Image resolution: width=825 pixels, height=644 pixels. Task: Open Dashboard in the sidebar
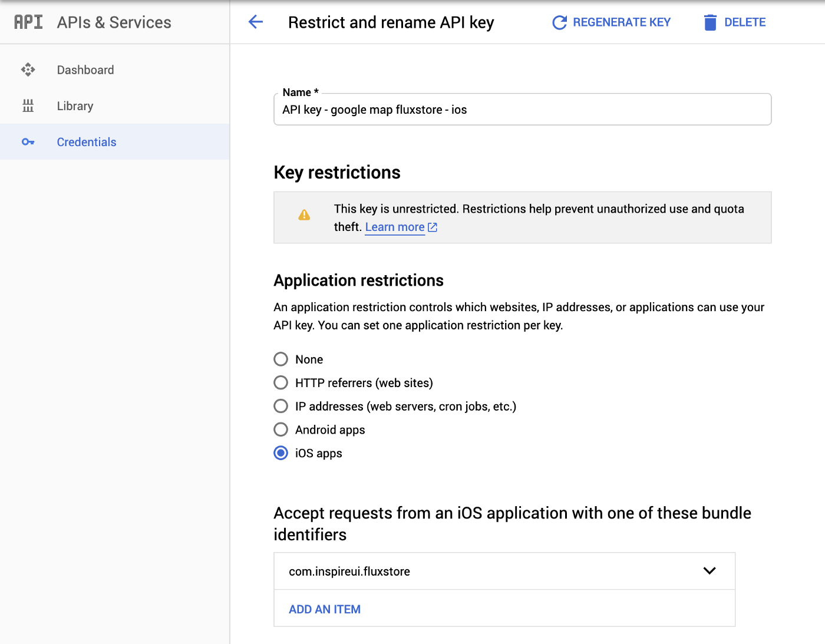(115, 70)
